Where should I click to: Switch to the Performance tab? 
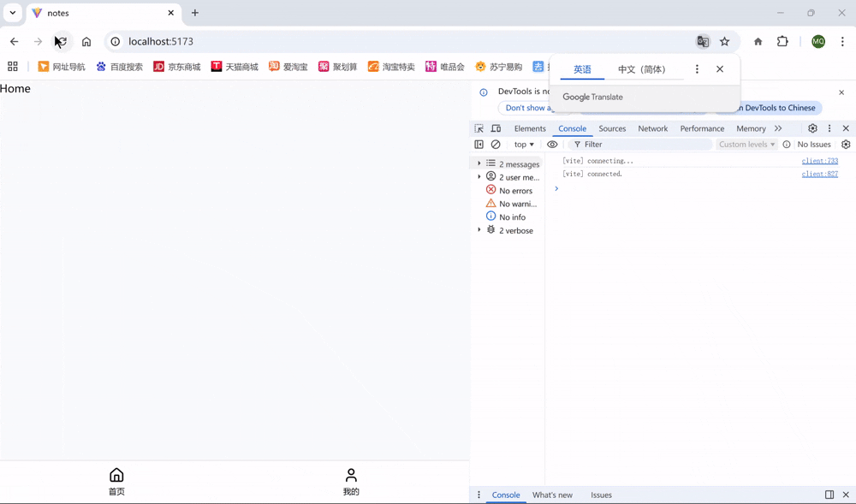pyautogui.click(x=702, y=128)
